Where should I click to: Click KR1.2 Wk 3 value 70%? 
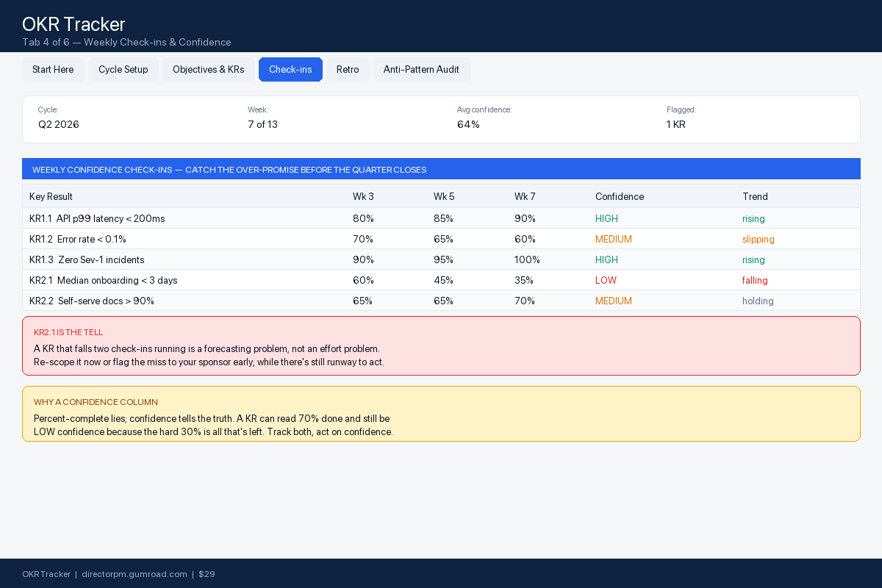coord(363,239)
